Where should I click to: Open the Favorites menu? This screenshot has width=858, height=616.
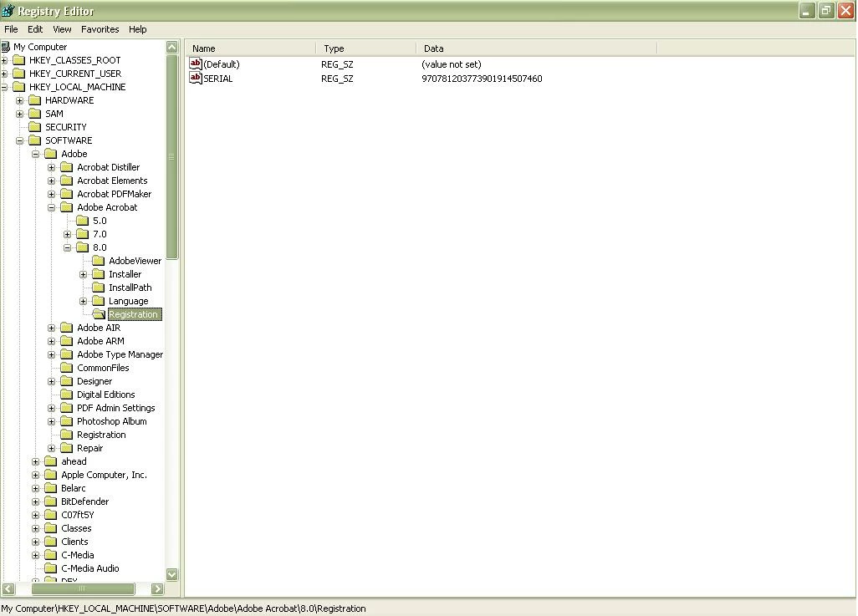[100, 29]
